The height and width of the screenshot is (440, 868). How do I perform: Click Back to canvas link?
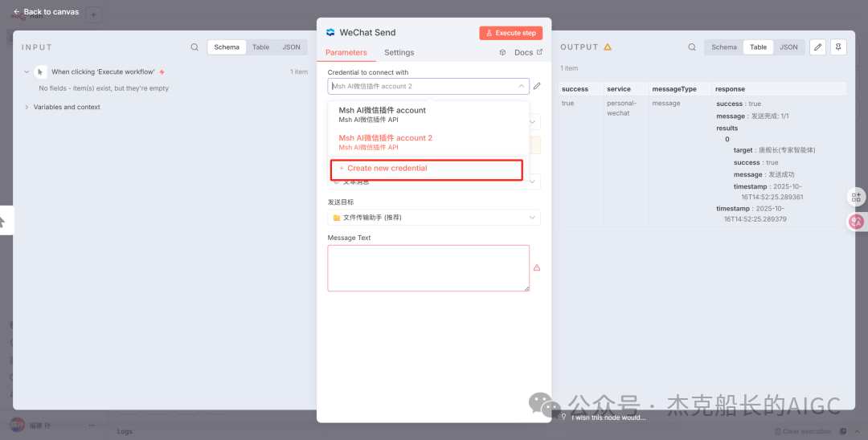[x=46, y=11]
